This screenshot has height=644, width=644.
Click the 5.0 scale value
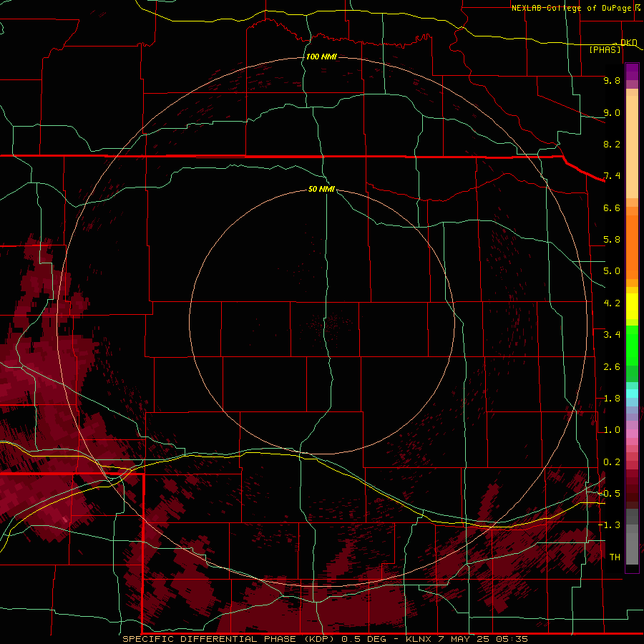[612, 271]
